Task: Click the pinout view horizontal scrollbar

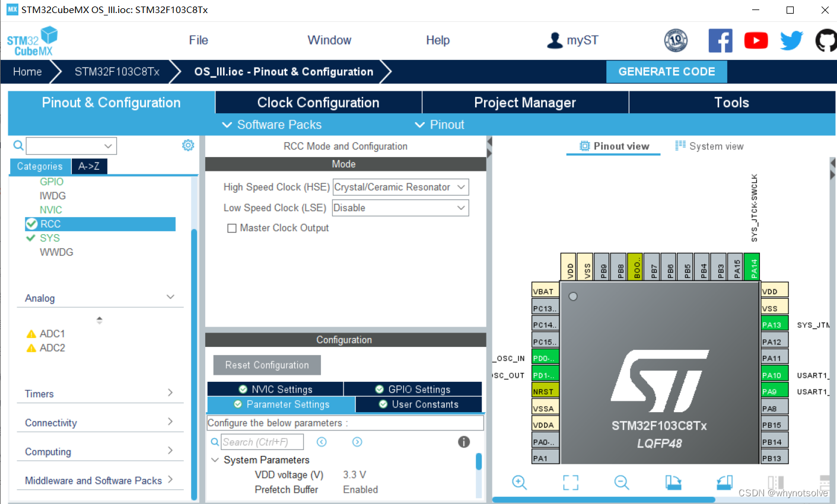Action: [x=604, y=499]
